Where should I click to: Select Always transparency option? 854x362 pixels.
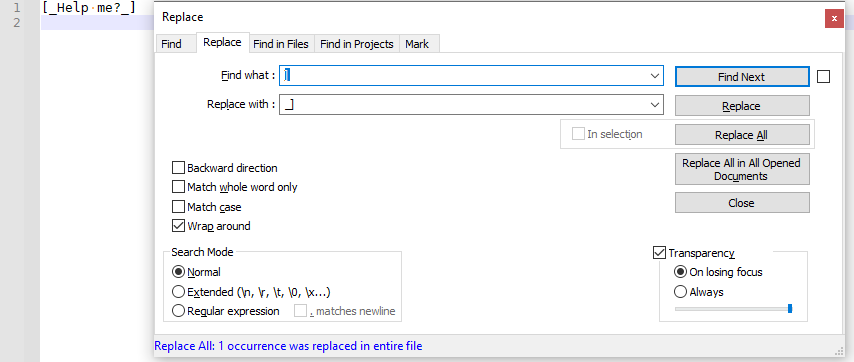click(x=680, y=292)
